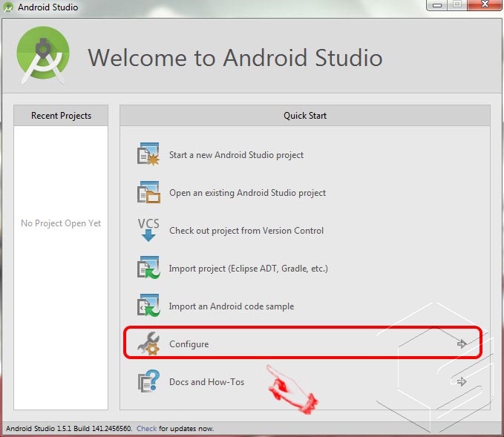
Task: Open Docs and How-Tos
Action: click(x=206, y=382)
